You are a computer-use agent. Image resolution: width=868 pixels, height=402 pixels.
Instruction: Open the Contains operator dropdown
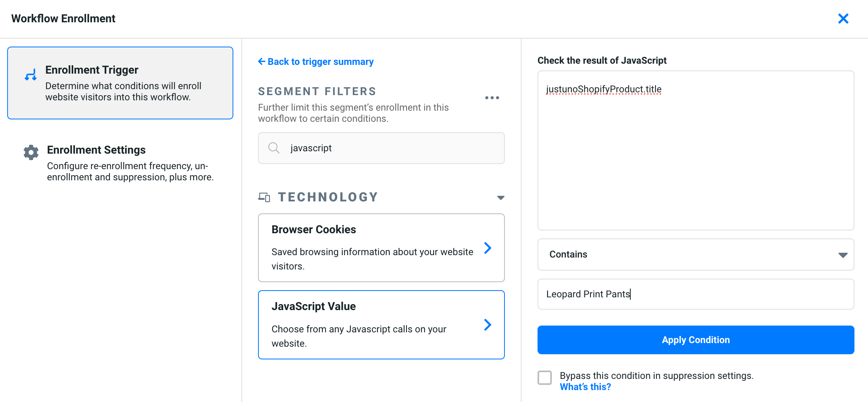[x=696, y=255]
